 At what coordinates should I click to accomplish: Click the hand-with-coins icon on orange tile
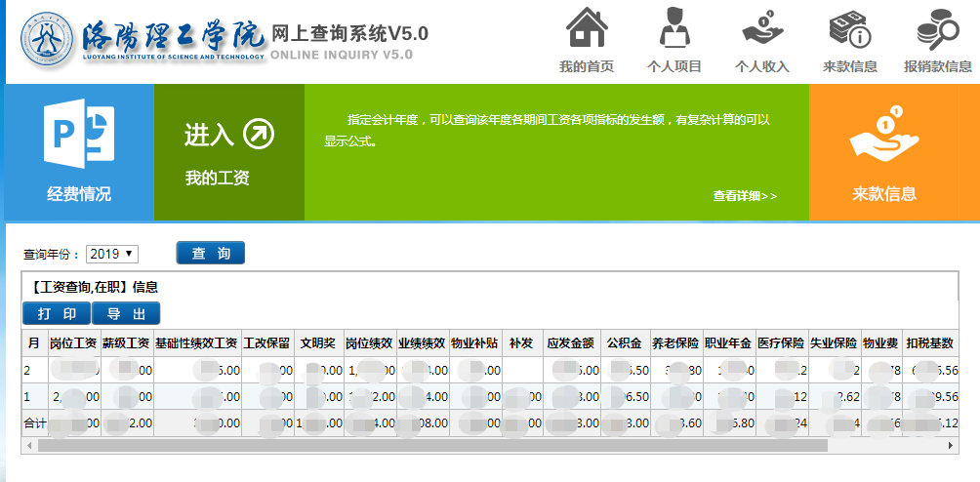tap(885, 135)
